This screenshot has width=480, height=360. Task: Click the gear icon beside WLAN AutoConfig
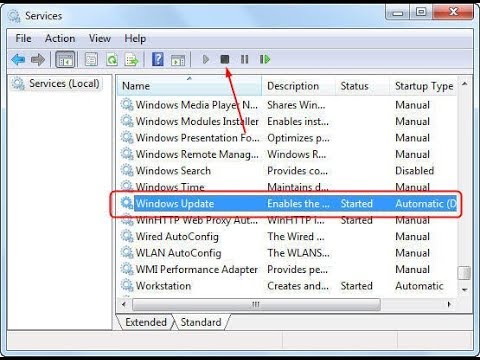(127, 252)
